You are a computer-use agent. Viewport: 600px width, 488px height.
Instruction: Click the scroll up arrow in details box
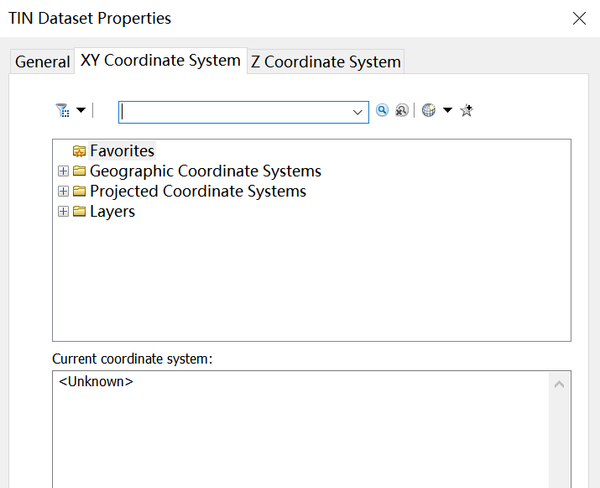tap(560, 384)
